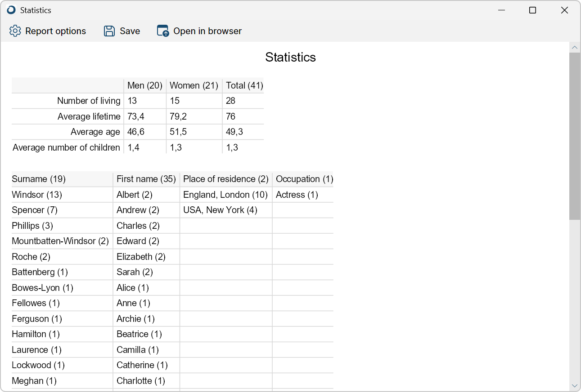Click the Women (21) column header
The width and height of the screenshot is (581, 392).
[x=194, y=85]
